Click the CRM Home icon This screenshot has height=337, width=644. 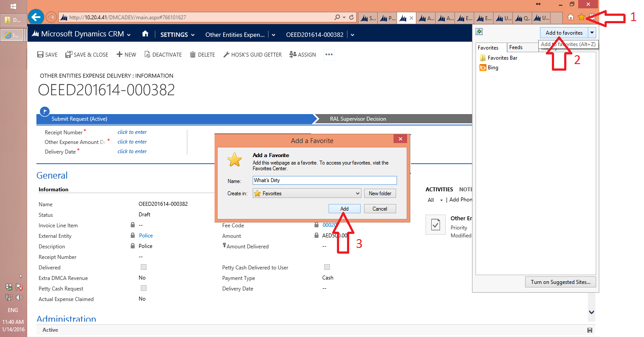[145, 34]
